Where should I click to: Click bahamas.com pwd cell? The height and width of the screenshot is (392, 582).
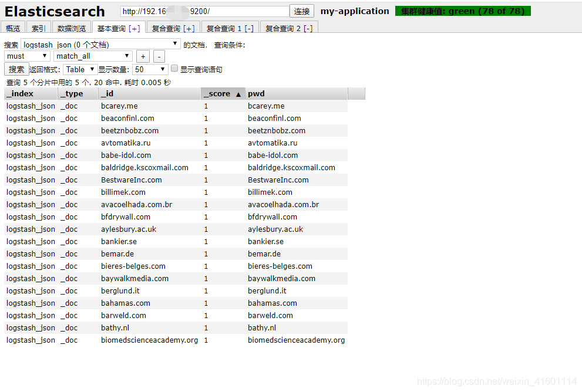tap(296, 303)
